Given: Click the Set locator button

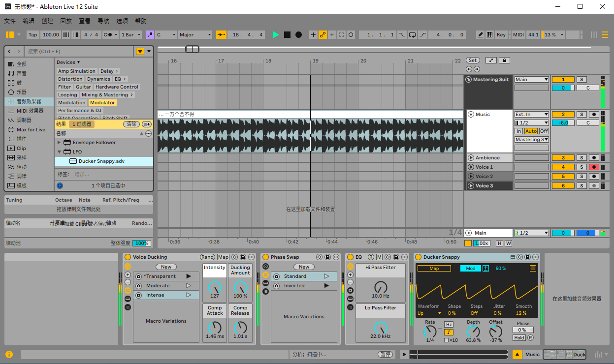Looking at the screenshot, I should (473, 61).
